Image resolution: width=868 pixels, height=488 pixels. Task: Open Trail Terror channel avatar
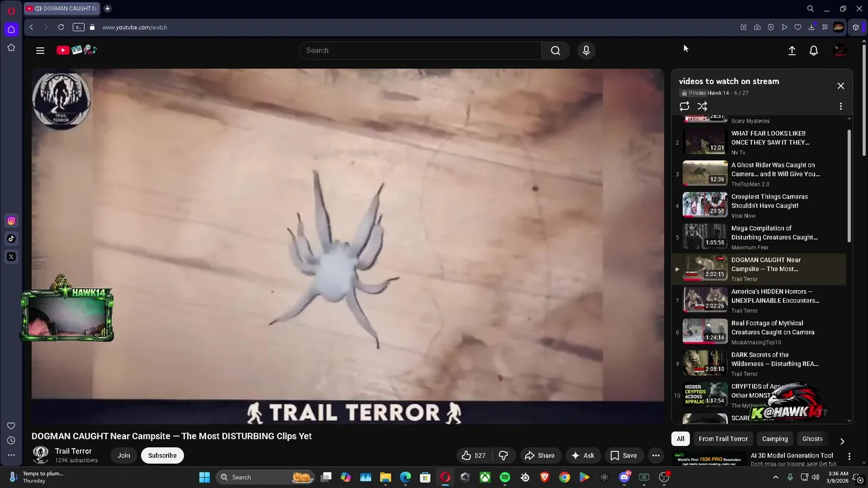(41, 455)
